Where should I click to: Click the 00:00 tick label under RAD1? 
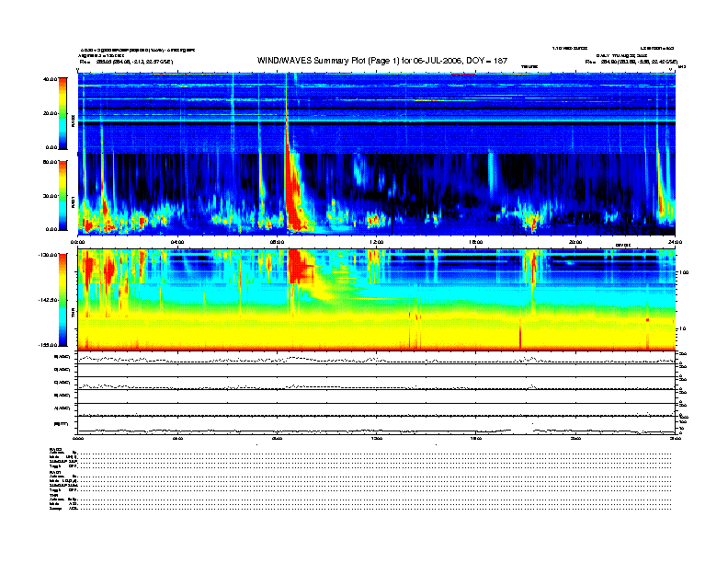[x=77, y=242]
